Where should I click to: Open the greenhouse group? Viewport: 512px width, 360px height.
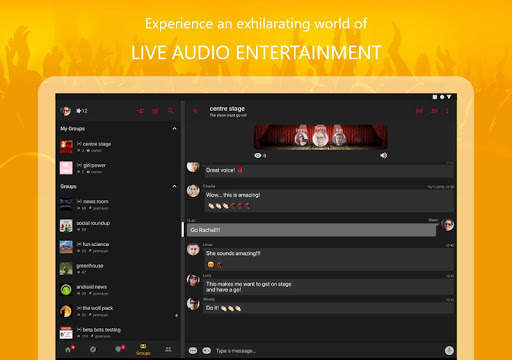click(118, 268)
